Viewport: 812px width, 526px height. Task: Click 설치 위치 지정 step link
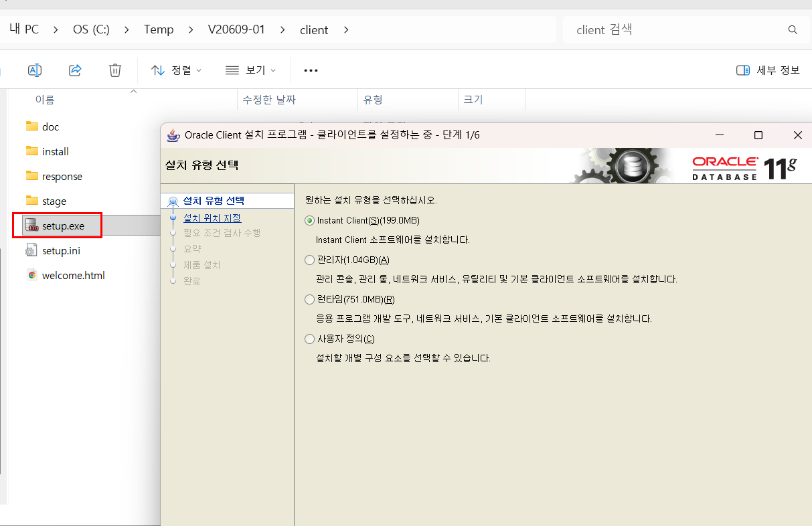click(212, 217)
